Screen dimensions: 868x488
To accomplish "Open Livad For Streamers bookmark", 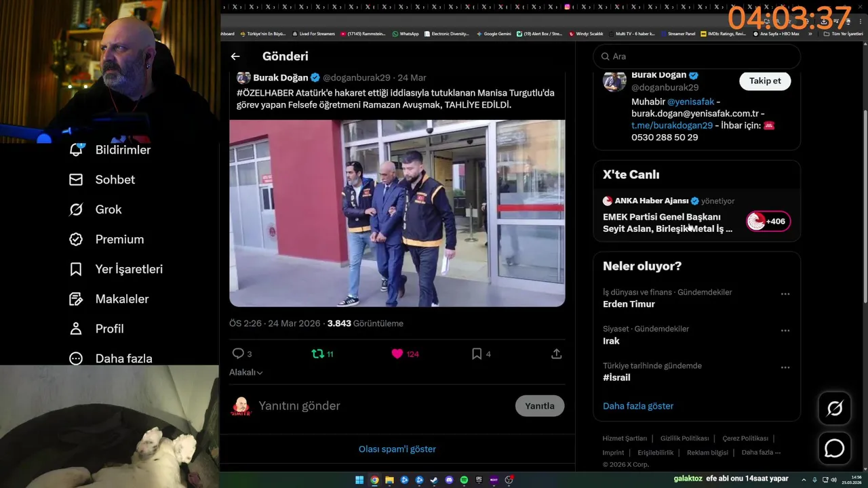I will tap(313, 33).
